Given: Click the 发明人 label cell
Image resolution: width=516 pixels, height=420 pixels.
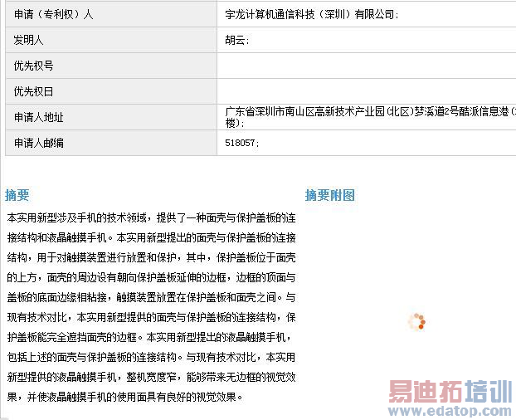Looking at the screenshot, I should pos(111,40).
